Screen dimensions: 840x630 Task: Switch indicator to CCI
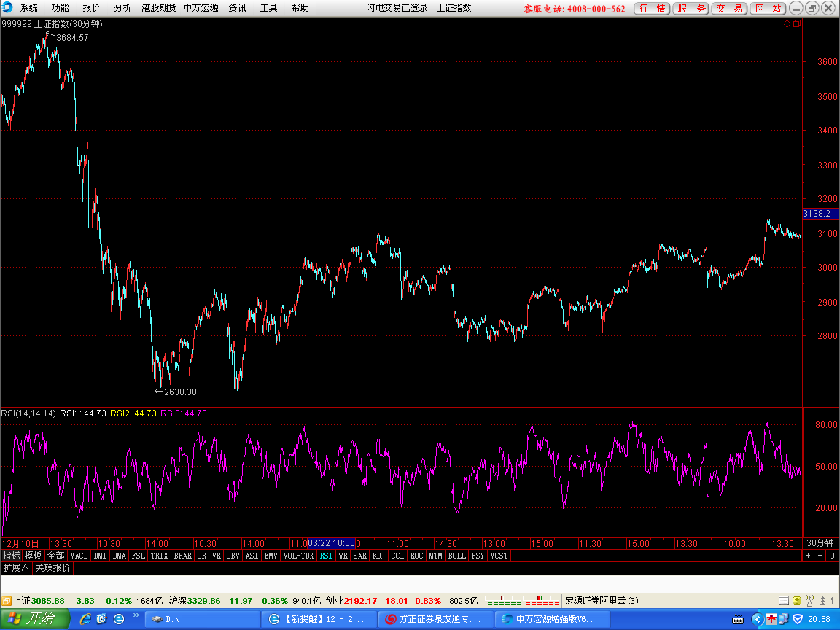click(x=397, y=556)
